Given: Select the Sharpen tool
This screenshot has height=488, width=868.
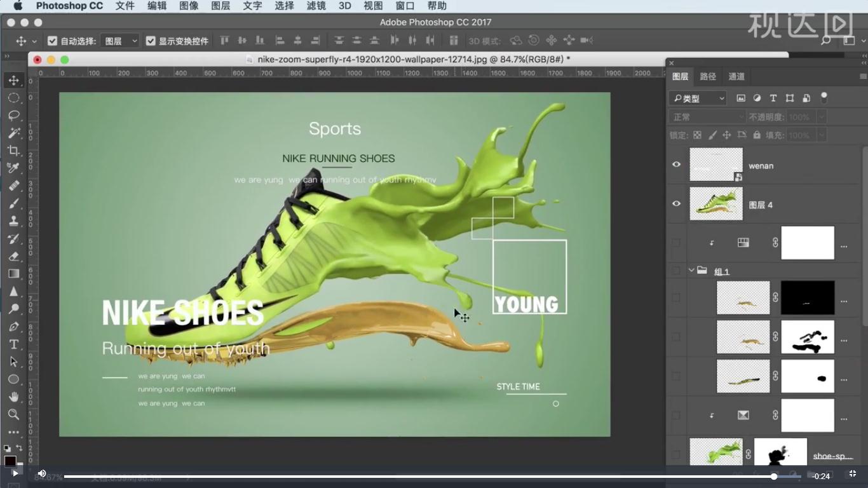Looking at the screenshot, I should 13,292.
